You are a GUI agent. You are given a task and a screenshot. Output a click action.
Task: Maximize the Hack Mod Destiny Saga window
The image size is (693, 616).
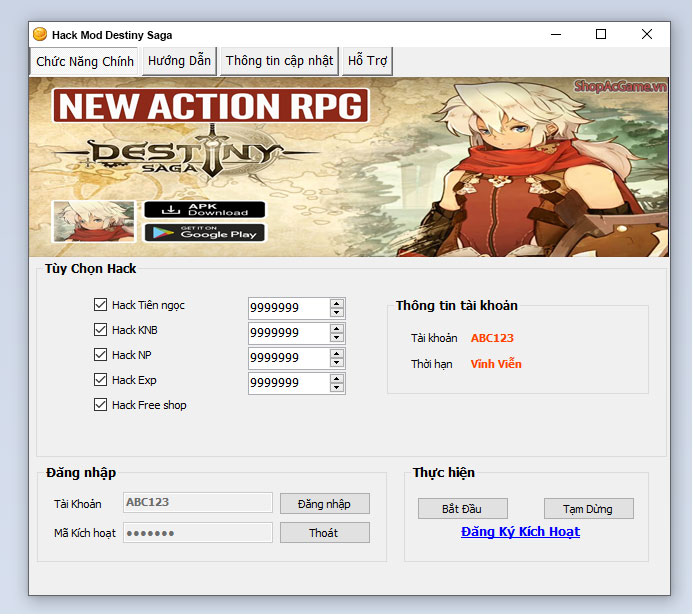pos(601,34)
